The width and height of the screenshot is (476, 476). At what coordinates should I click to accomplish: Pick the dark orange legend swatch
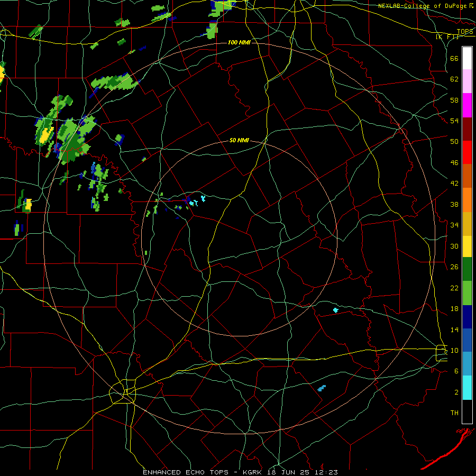467,176
